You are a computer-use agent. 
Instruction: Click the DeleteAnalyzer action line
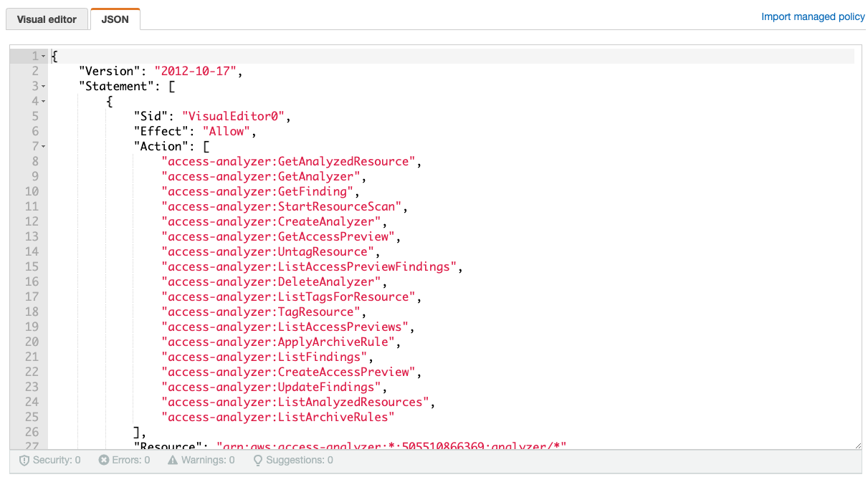[272, 281]
